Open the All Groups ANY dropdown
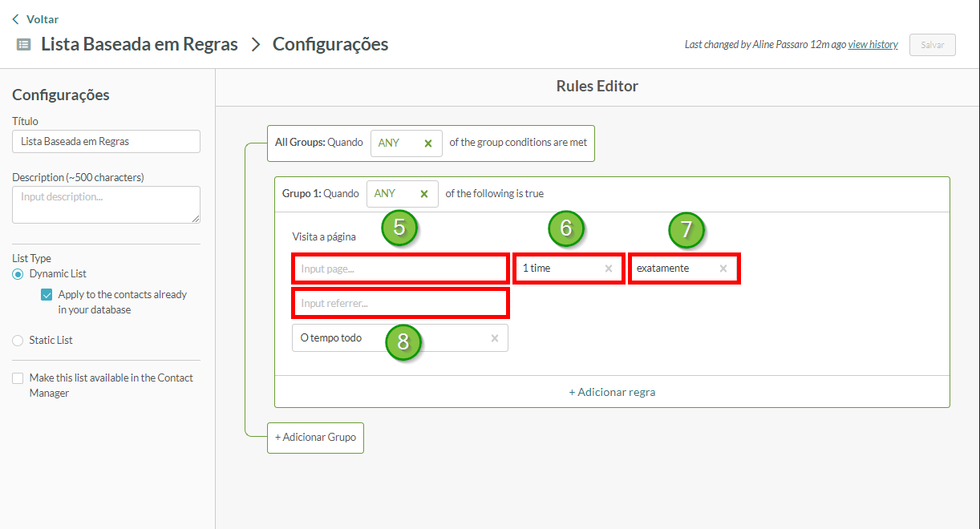 coord(397,143)
